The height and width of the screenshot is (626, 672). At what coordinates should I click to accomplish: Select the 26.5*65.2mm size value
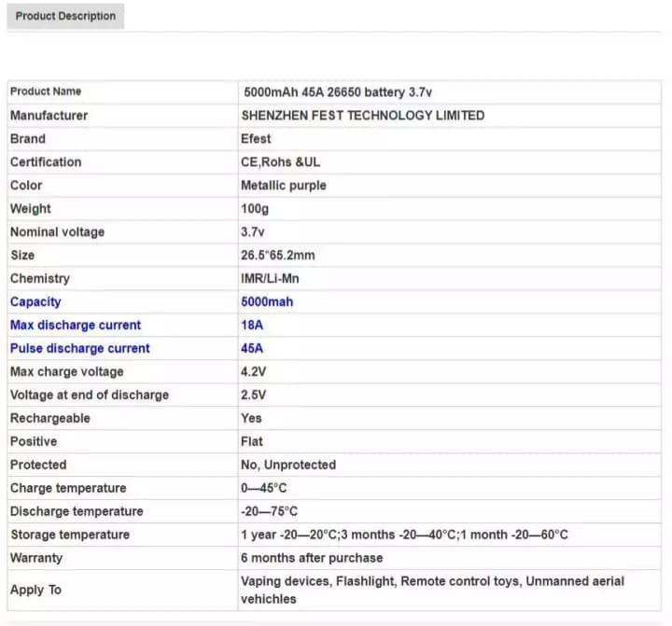[278, 256]
